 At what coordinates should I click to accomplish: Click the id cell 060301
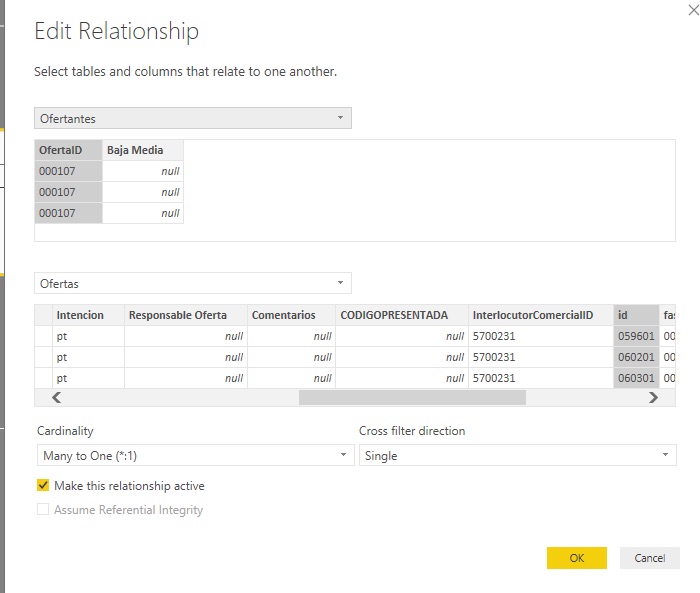636,378
